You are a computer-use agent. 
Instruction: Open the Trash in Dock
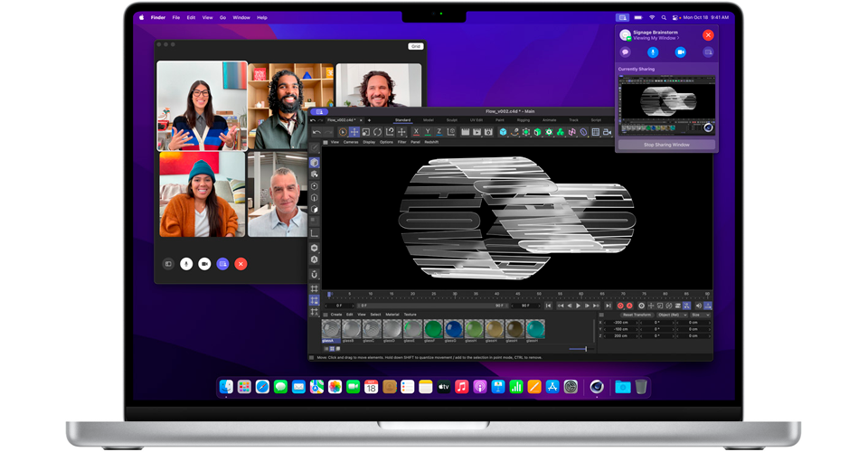pyautogui.click(x=641, y=387)
